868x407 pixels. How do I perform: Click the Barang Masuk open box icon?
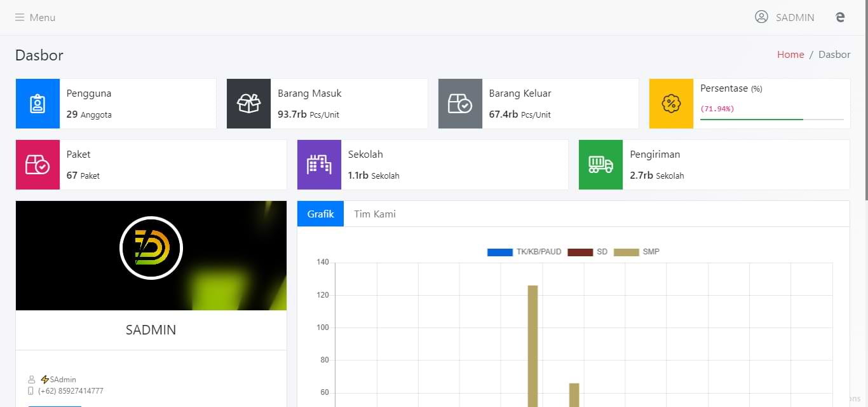pos(248,104)
